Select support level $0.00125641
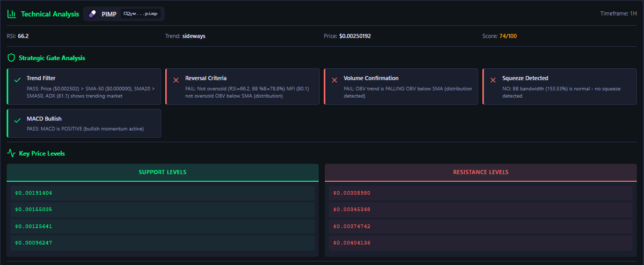644x265 pixels. 163,226
